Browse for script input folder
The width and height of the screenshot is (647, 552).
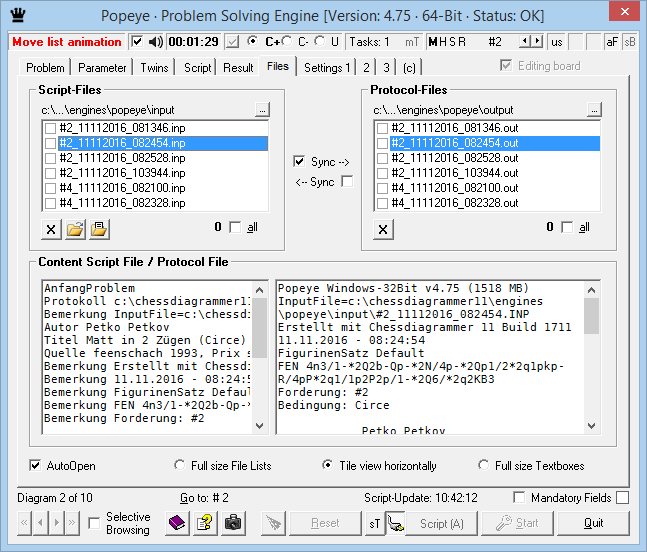point(262,110)
